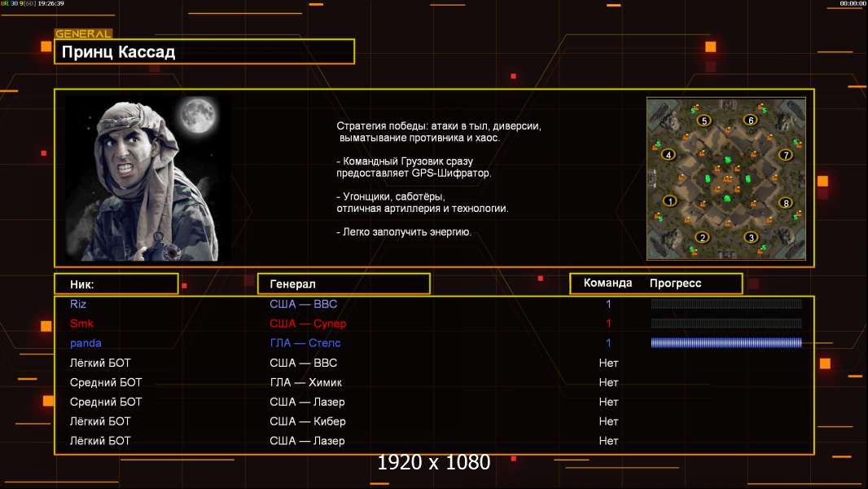868x489 pixels.
Task: Click start position 4 marker on map
Action: [669, 155]
